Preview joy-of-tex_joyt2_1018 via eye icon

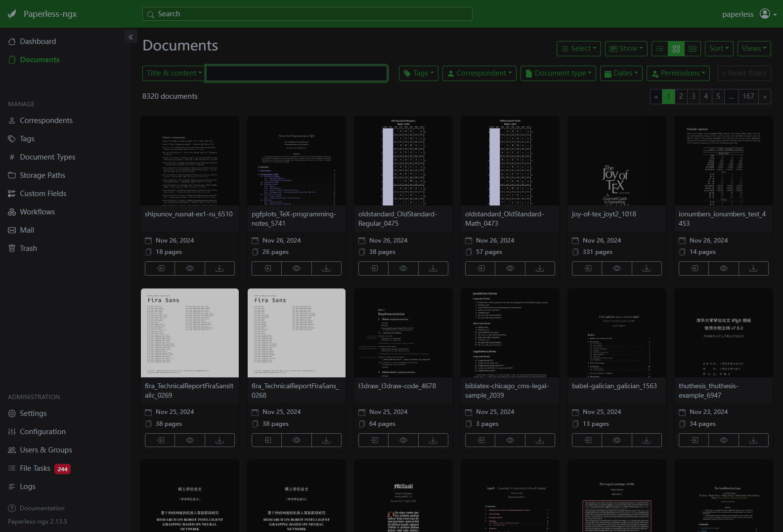click(x=617, y=268)
